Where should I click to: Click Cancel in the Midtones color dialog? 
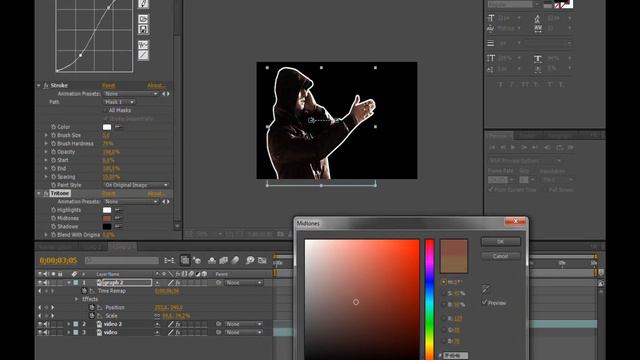click(500, 256)
